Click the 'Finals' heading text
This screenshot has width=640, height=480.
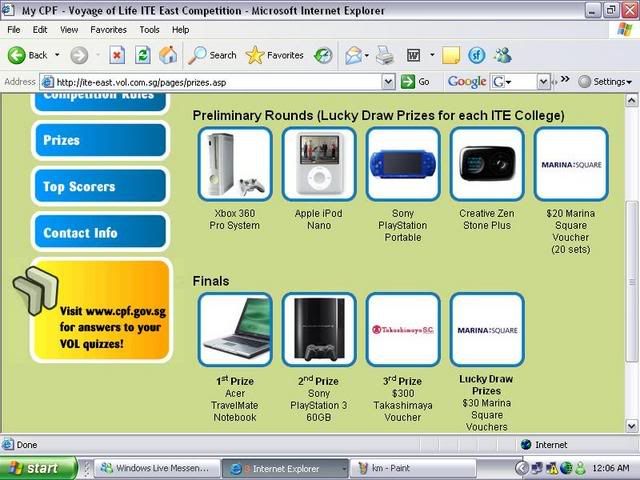click(x=211, y=281)
